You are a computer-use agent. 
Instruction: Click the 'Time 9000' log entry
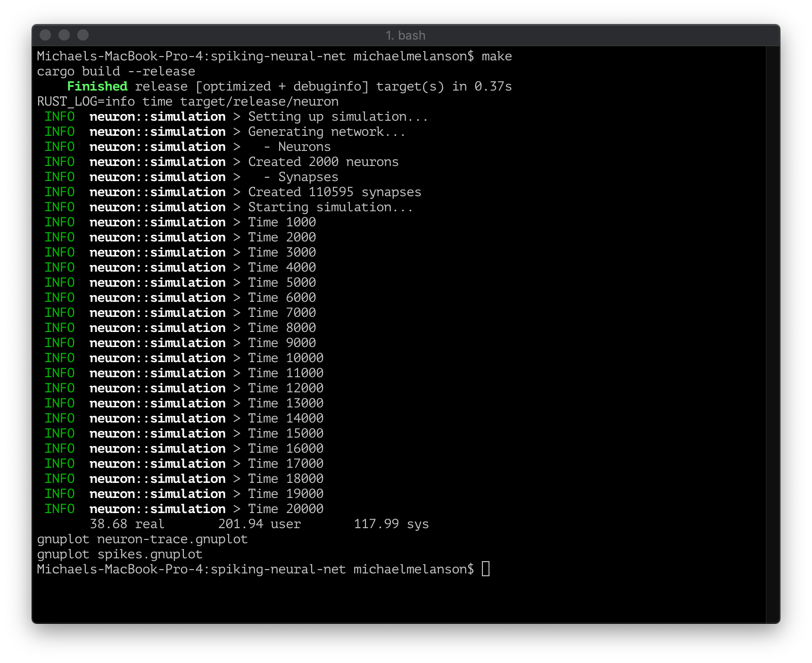coord(282,343)
